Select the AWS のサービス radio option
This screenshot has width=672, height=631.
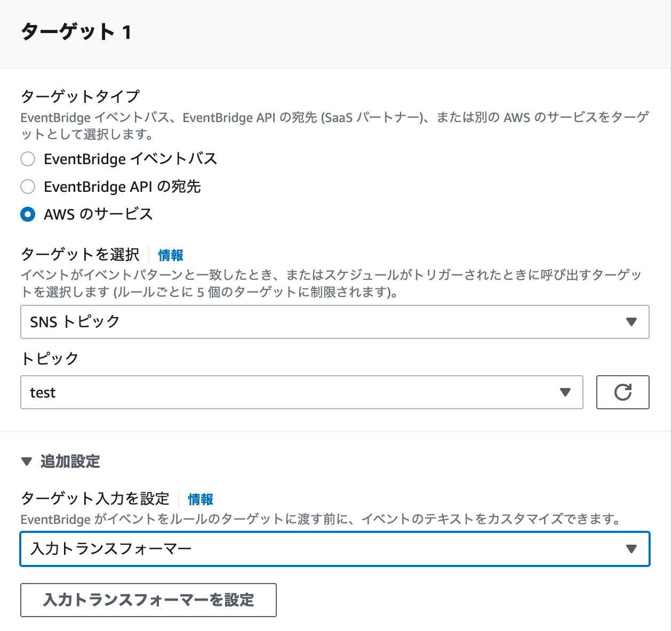(x=28, y=214)
